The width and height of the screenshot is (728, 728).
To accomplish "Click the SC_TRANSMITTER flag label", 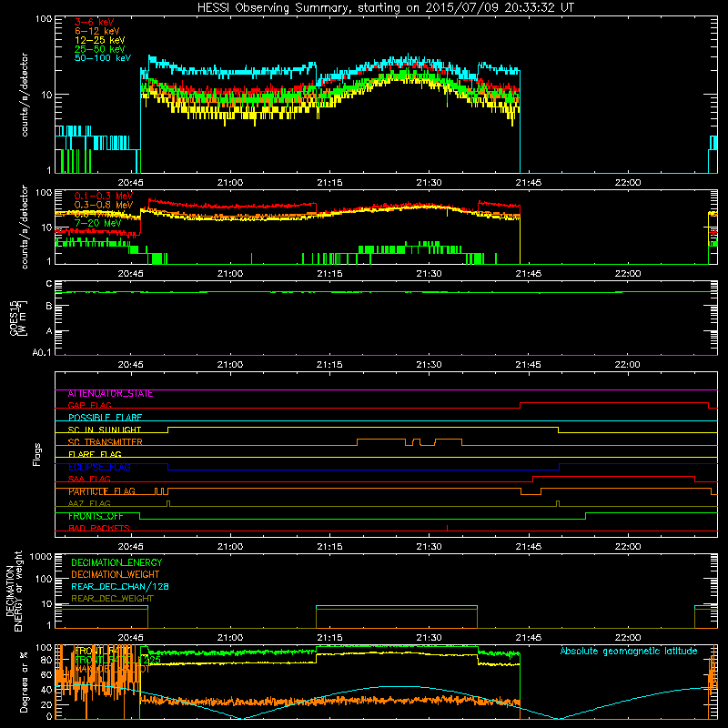I will point(105,442).
